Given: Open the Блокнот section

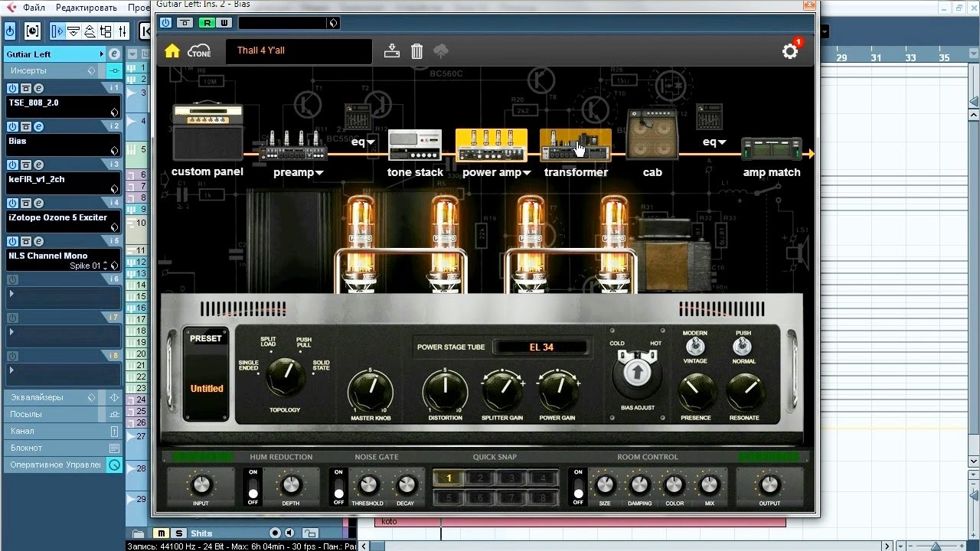Looking at the screenshot, I should 63,448.
